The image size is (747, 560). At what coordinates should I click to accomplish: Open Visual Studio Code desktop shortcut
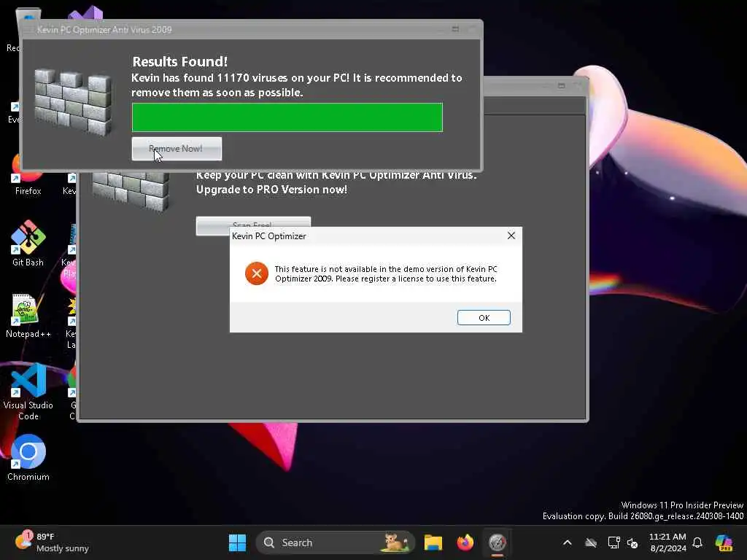[28, 392]
